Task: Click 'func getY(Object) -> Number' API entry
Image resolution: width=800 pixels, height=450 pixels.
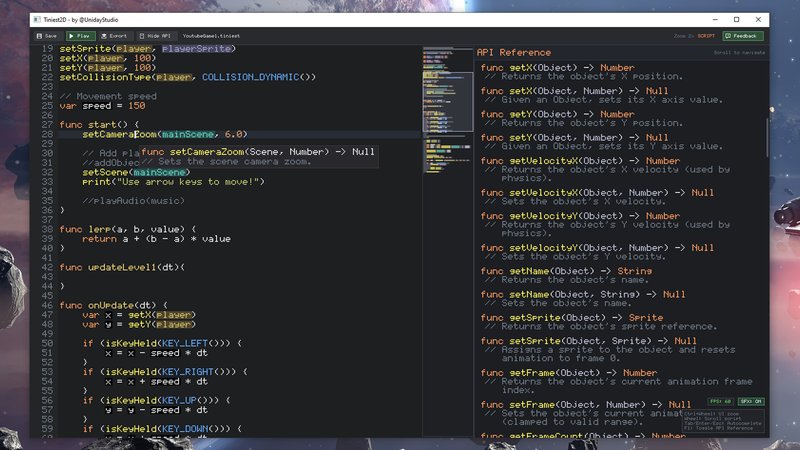Action: [x=557, y=114]
